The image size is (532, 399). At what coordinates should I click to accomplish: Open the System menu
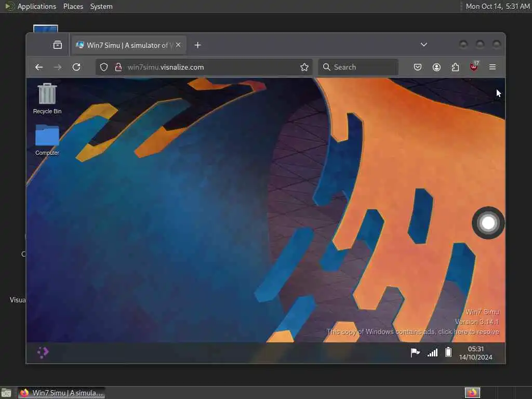coord(101,6)
